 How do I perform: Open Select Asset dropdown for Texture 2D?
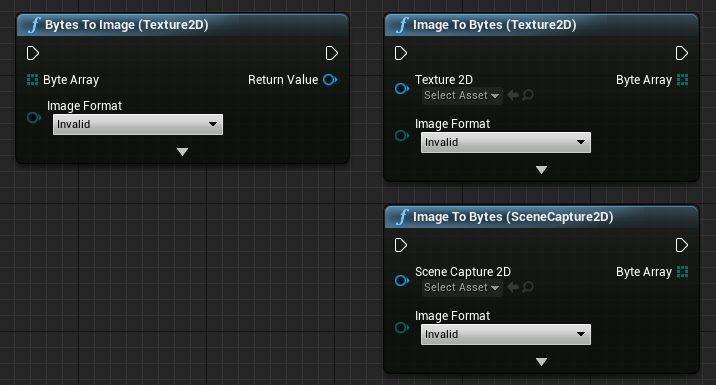point(462,95)
